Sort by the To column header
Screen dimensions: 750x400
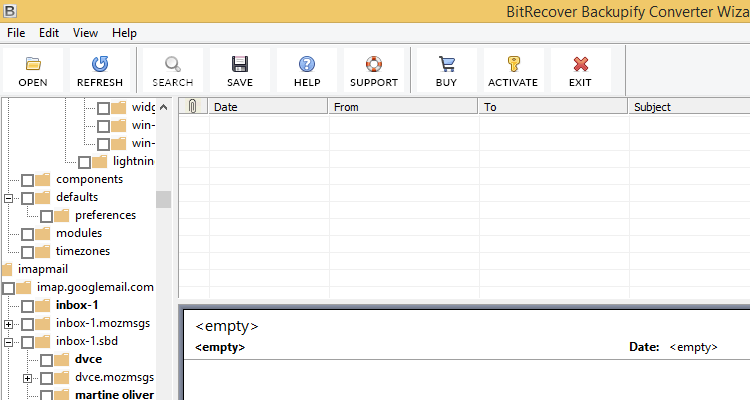pos(553,106)
